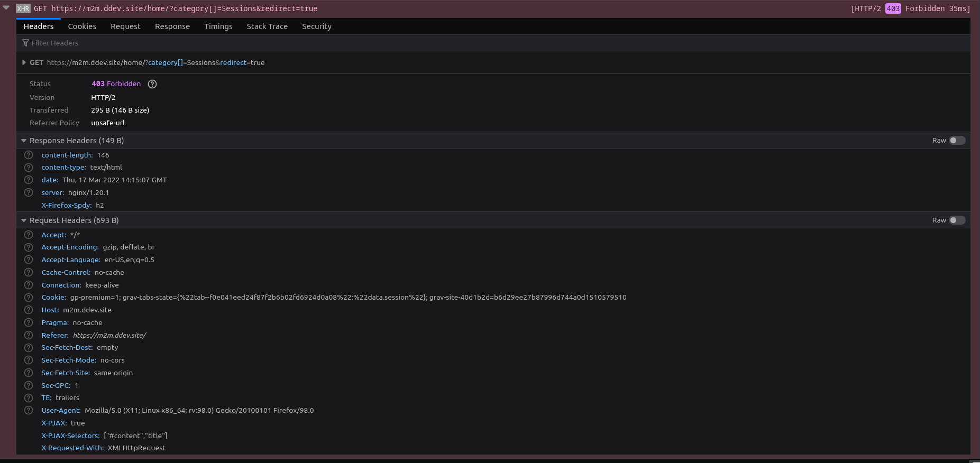Click help icon beside the Sec-Fetch-Site header

[x=29, y=373]
